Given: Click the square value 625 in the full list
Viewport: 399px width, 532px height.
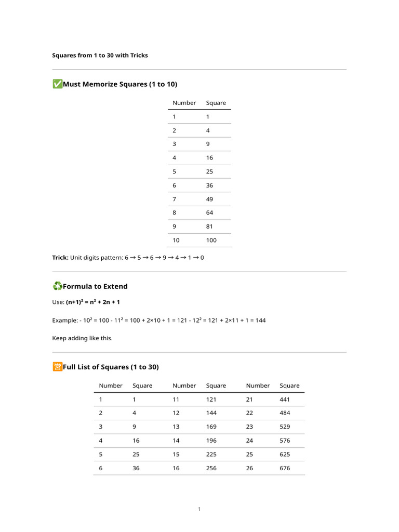Looking at the screenshot, I should pyautogui.click(x=285, y=454).
